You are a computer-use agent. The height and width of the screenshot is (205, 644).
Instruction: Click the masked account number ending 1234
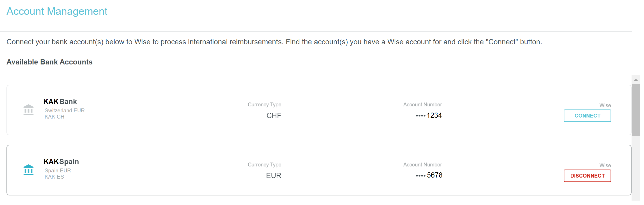tap(429, 115)
